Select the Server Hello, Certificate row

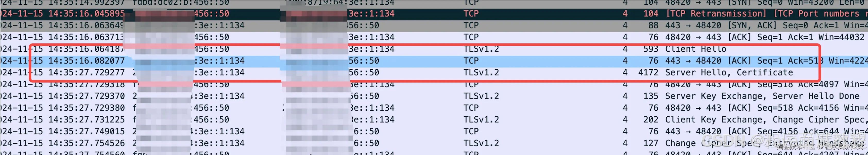(x=434, y=73)
